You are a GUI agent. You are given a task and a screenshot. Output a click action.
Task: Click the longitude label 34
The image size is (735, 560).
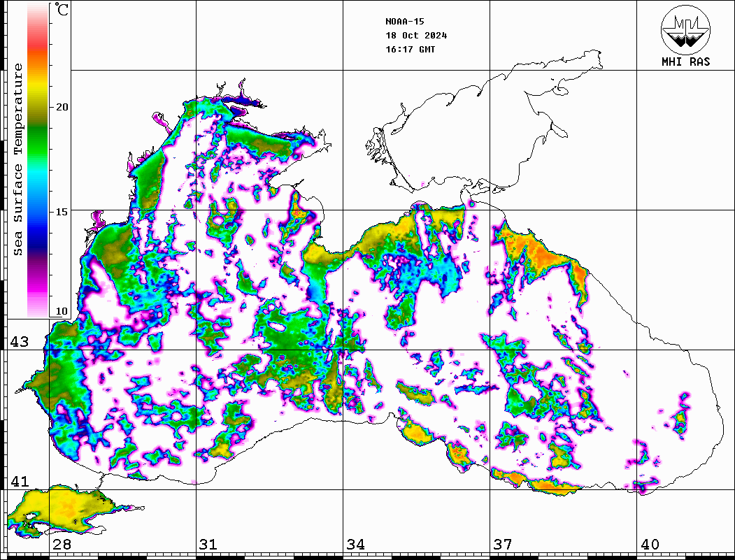pos(355,545)
